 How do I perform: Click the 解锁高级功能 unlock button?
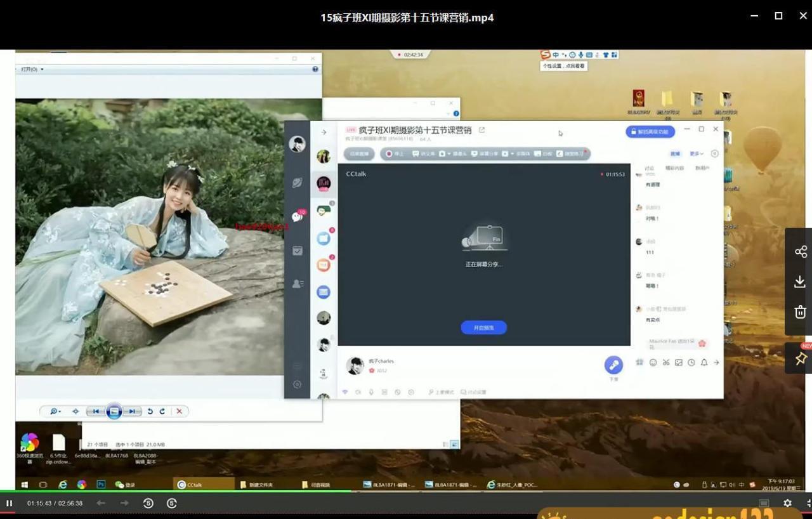651,131
